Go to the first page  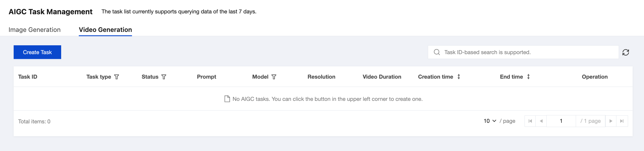pos(530,121)
